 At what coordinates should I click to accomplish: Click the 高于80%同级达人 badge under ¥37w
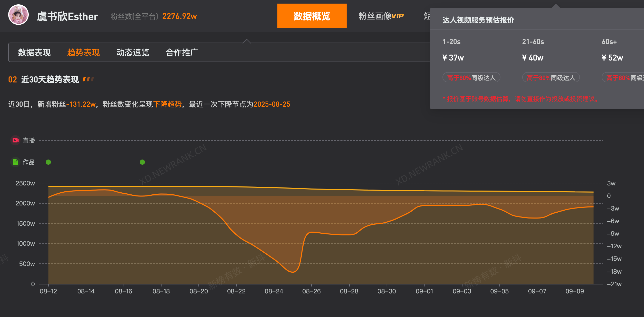point(472,77)
